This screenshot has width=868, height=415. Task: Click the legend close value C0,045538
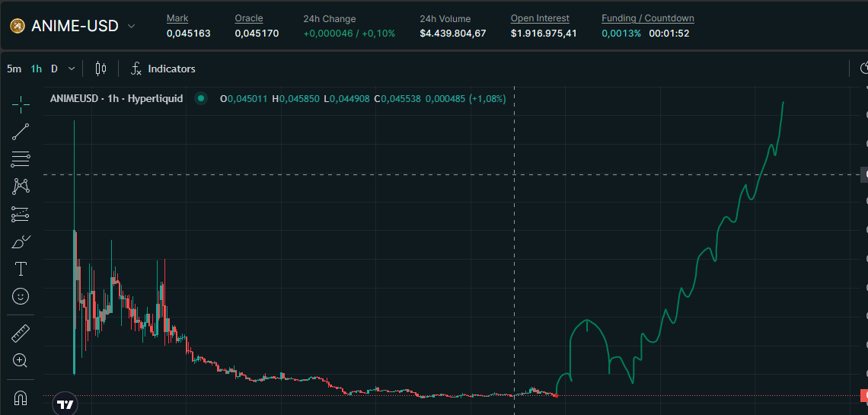pyautogui.click(x=397, y=99)
